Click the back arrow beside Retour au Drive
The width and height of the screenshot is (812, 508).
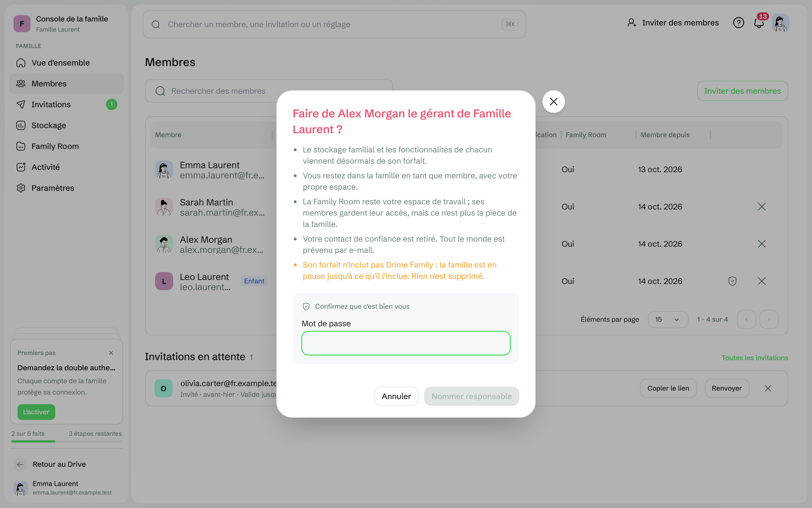20,464
